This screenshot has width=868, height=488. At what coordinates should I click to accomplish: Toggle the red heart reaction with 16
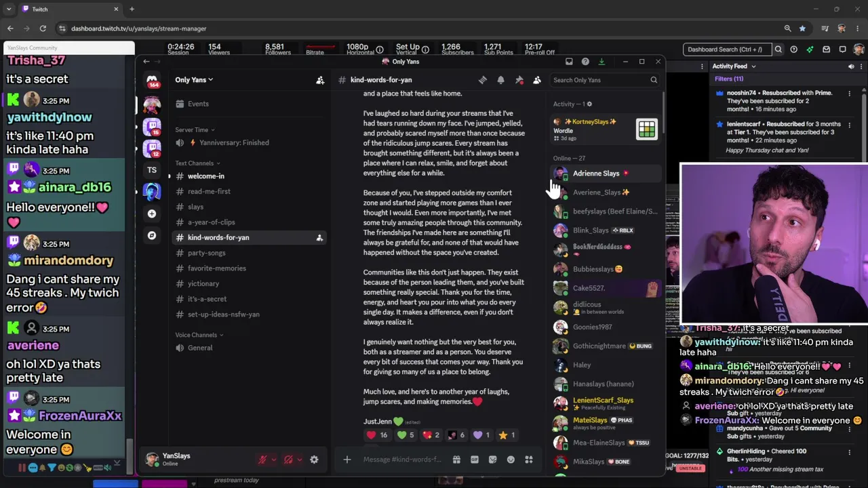(377, 435)
